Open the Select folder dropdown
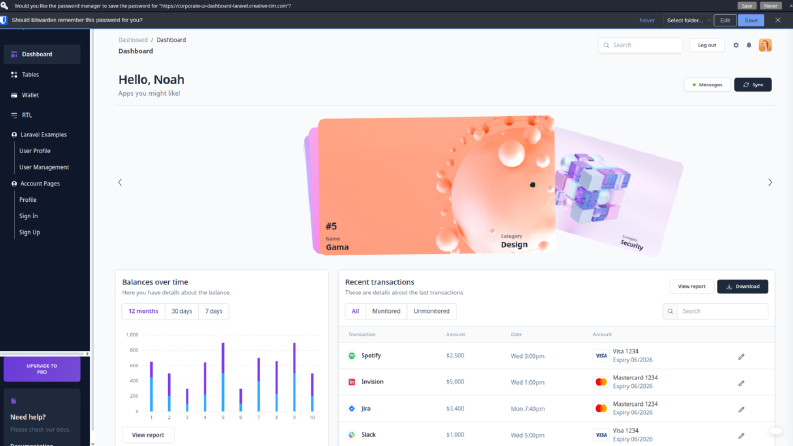The image size is (793, 446). tap(688, 20)
